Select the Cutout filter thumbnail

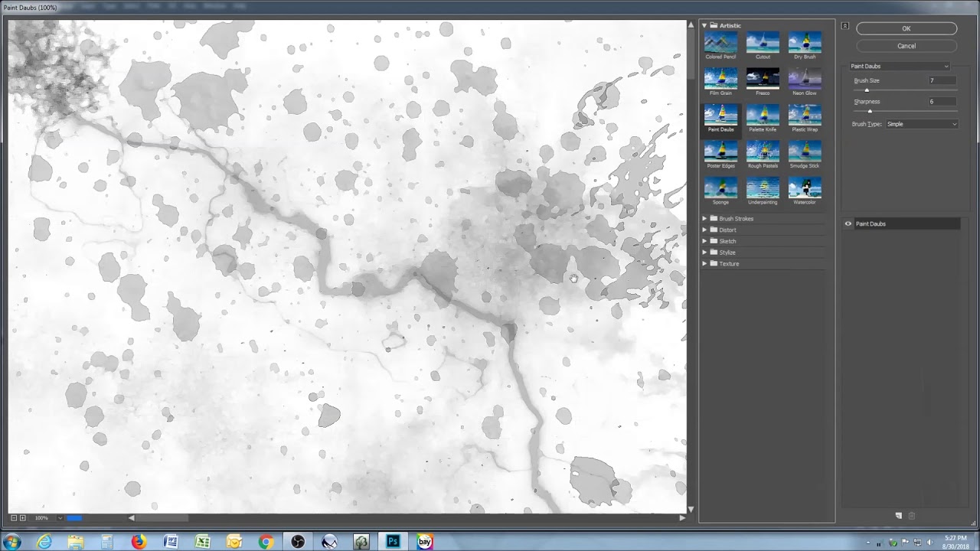pos(763,42)
